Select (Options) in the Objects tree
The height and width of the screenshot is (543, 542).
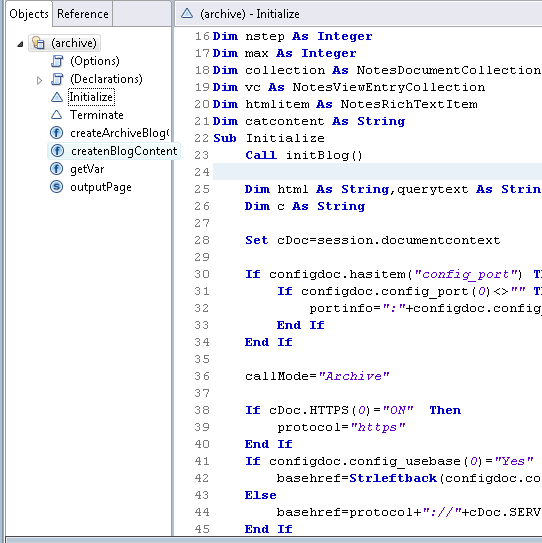tap(95, 61)
